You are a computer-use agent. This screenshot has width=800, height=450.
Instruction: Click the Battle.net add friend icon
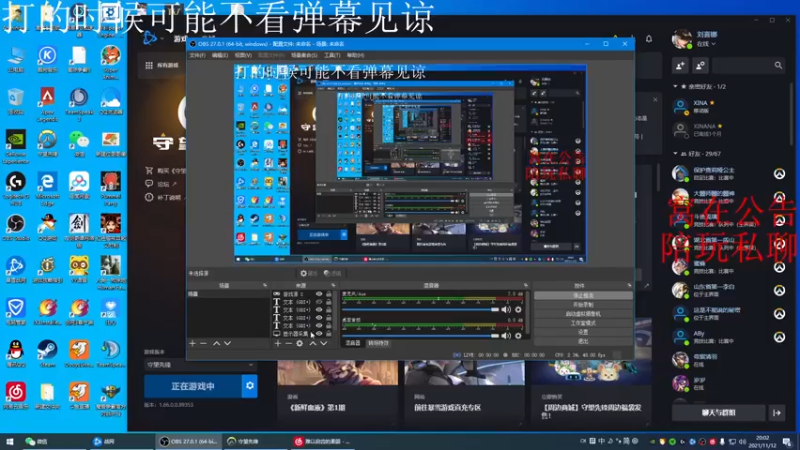pyautogui.click(x=680, y=65)
